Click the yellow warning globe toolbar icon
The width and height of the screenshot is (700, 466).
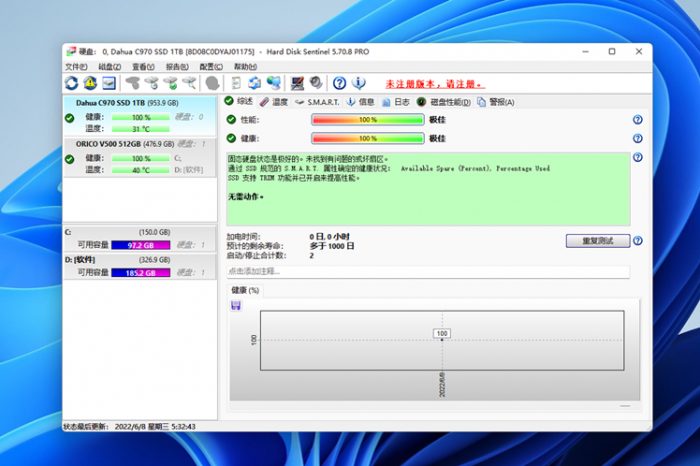point(90,83)
